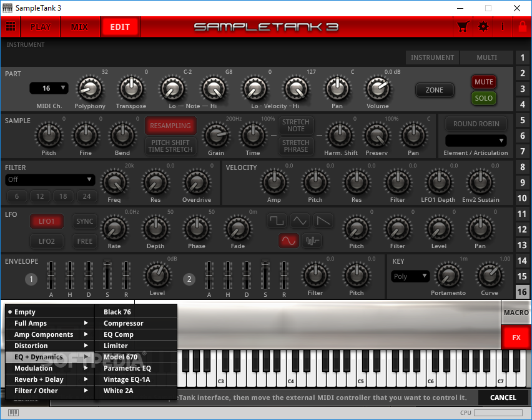Image resolution: width=532 pixels, height=420 pixels.
Task: Open the Poly key mode dropdown
Action: [x=410, y=276]
